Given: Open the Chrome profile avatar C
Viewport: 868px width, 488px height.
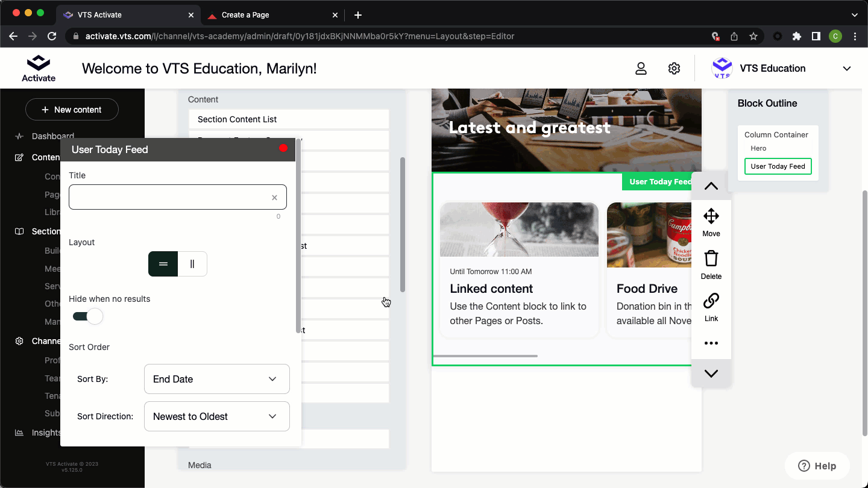Looking at the screenshot, I should [x=835, y=36].
